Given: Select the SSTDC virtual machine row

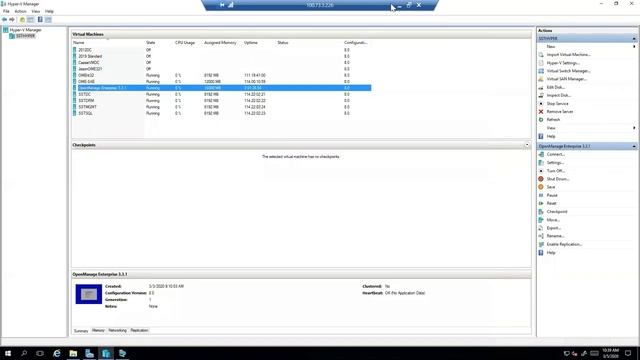Looking at the screenshot, I should (x=222, y=94).
